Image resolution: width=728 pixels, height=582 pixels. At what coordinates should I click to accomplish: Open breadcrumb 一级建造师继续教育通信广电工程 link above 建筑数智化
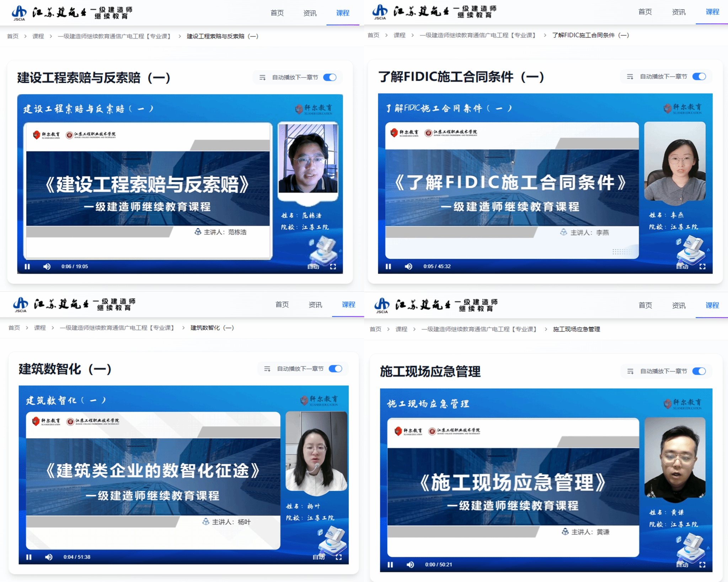click(117, 328)
